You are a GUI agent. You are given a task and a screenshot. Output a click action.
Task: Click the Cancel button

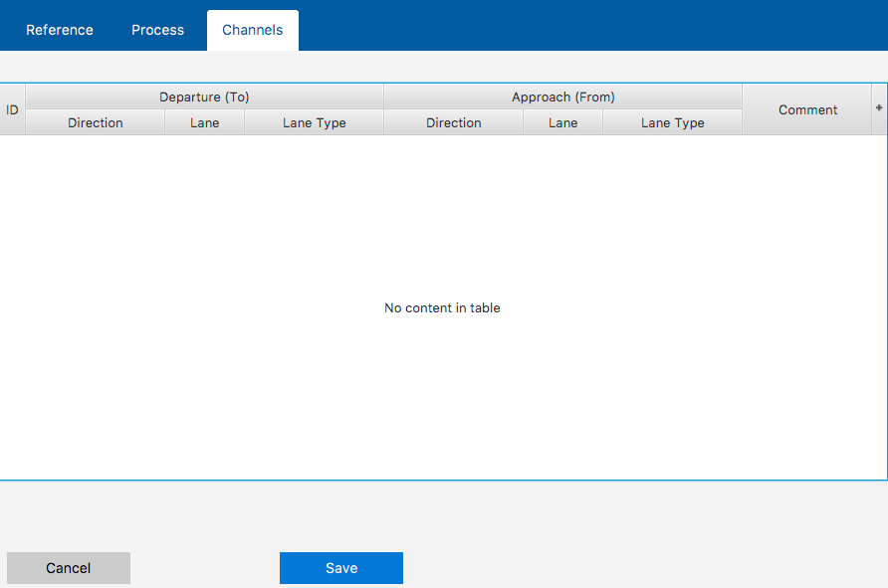pyautogui.click(x=69, y=568)
